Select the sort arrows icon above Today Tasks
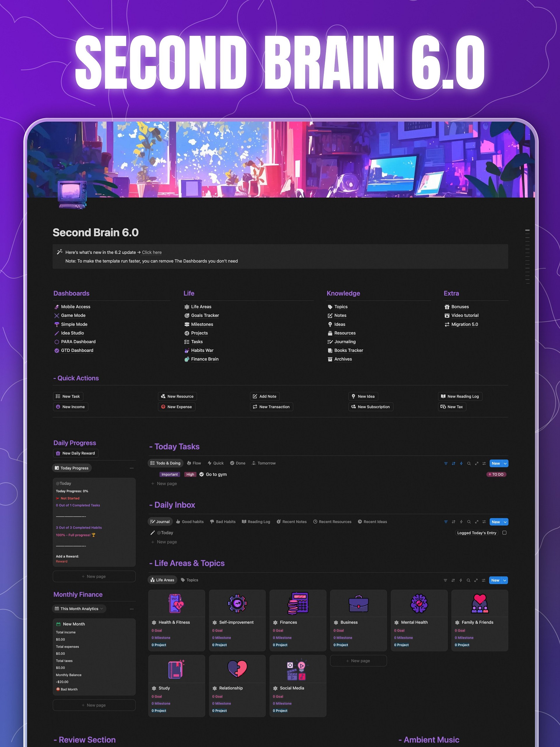 pyautogui.click(x=454, y=463)
